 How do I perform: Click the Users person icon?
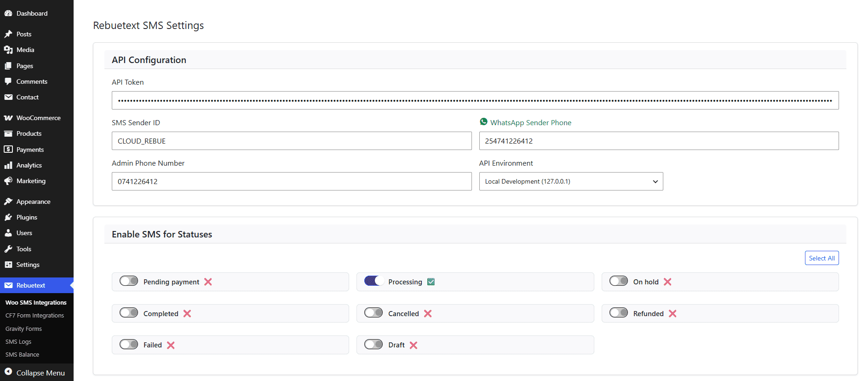pyautogui.click(x=8, y=233)
